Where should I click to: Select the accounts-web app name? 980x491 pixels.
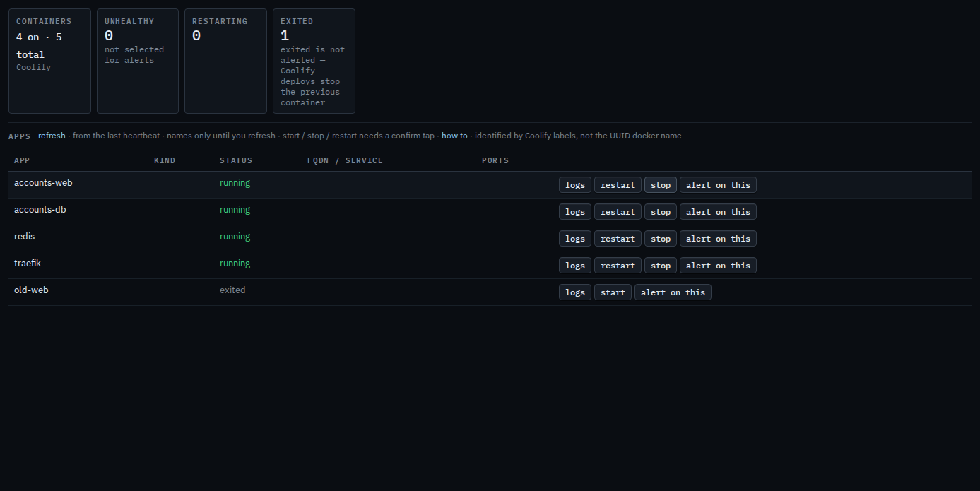43,183
